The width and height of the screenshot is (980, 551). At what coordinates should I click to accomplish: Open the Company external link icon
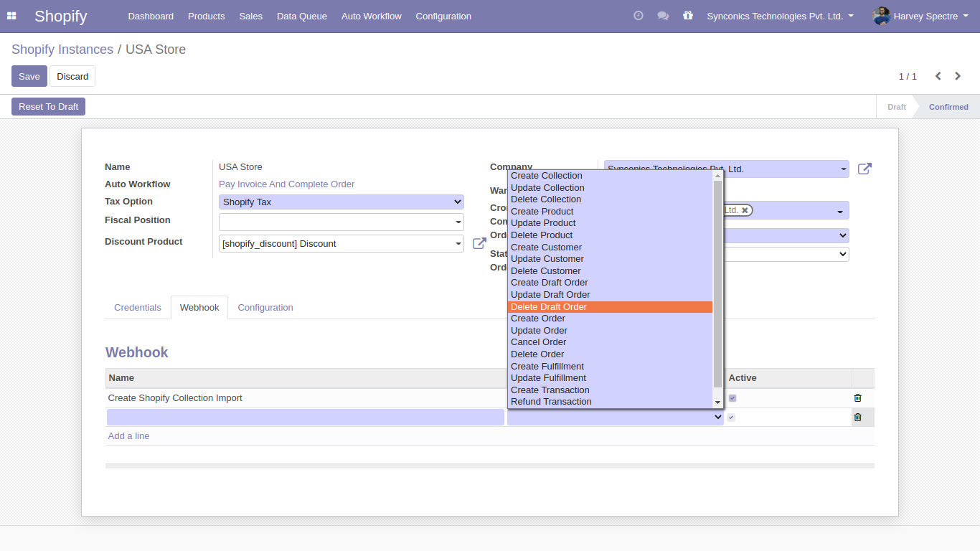(x=864, y=169)
